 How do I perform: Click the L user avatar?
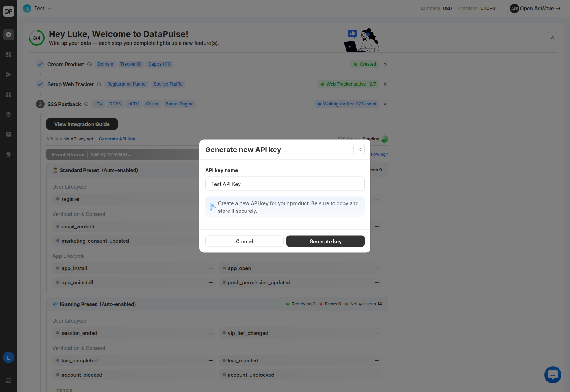(x=9, y=357)
